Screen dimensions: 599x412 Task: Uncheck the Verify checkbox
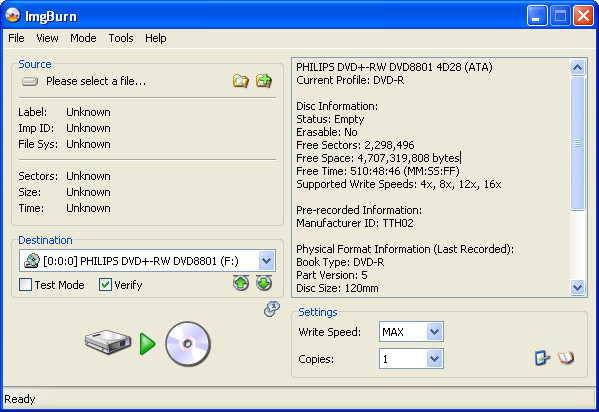(x=105, y=285)
